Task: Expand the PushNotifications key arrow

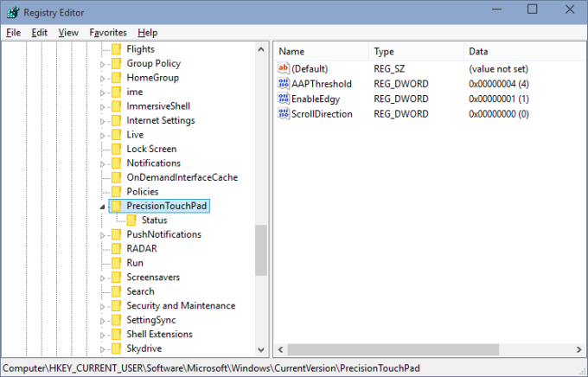Action: coord(103,234)
